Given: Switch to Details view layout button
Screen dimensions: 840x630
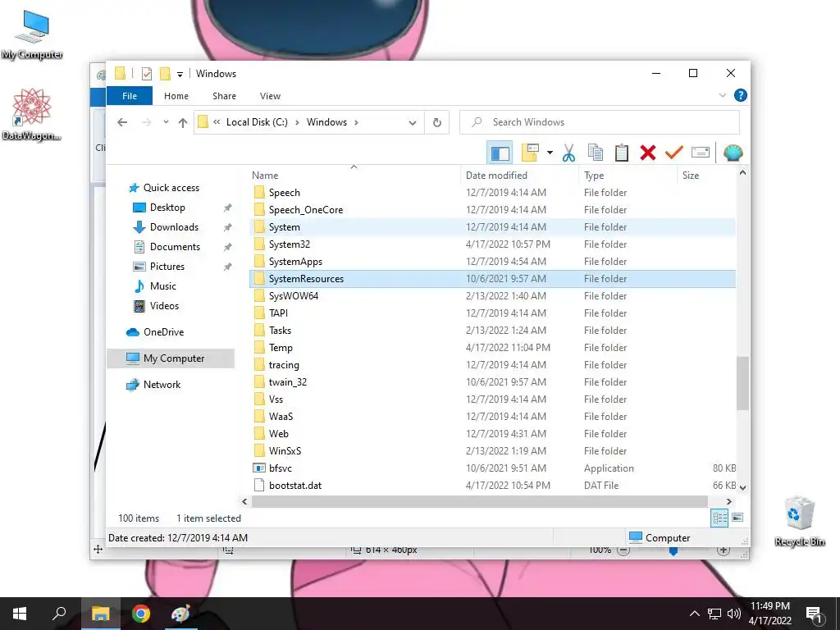Looking at the screenshot, I should 719,518.
